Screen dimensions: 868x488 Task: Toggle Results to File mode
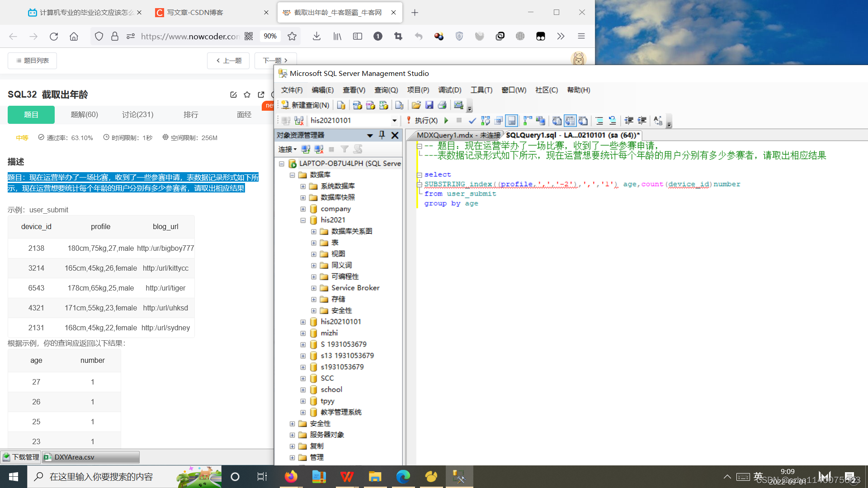pos(583,121)
